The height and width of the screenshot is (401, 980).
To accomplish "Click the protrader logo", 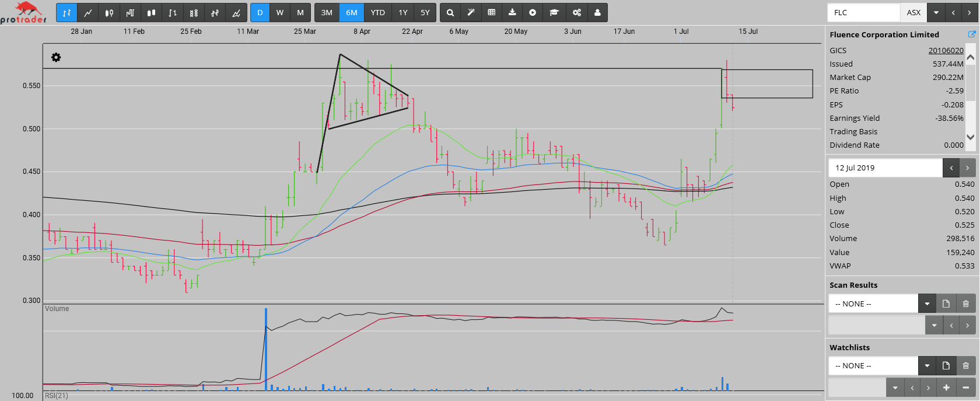I will click(x=23, y=13).
